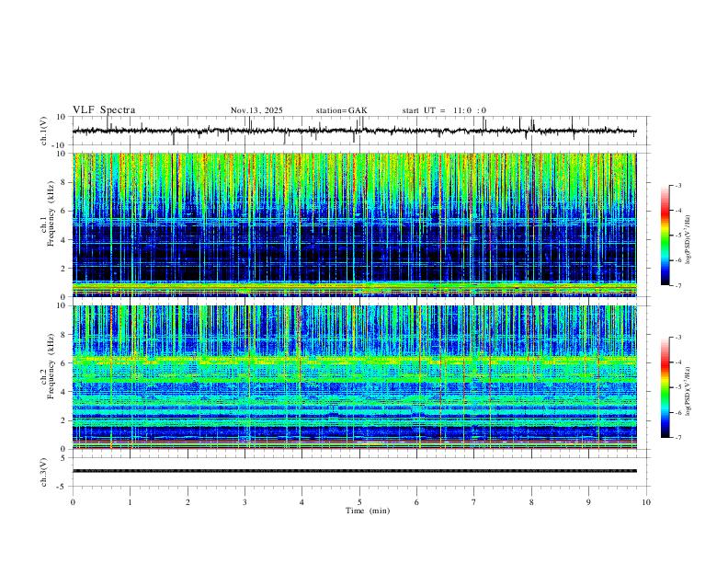Screen dimensions: 728x563
Task: Click the lower PSD color scale bar
Action: [665, 387]
